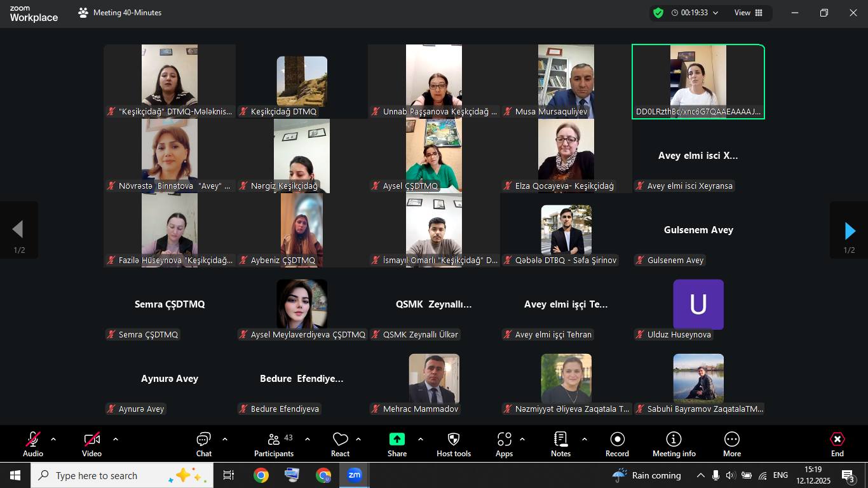Viewport: 868px width, 488px height.
Task: Open the Notes tool
Action: (560, 444)
